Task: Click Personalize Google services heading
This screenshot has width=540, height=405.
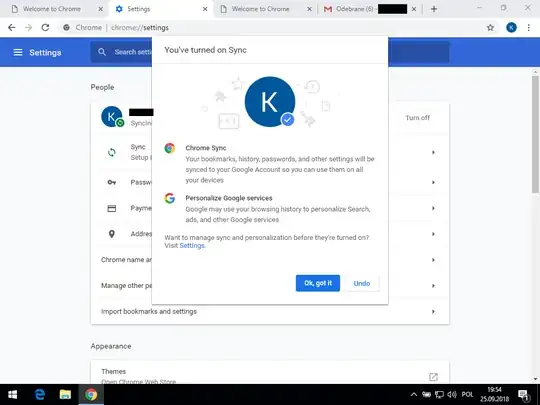Action: tap(229, 198)
